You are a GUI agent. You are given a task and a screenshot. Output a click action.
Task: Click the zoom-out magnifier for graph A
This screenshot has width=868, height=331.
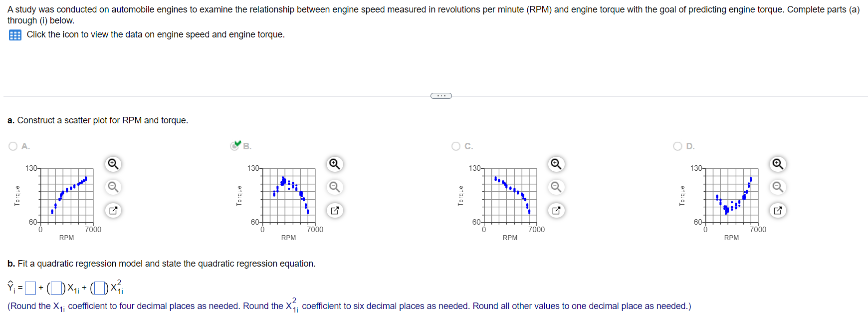[113, 187]
